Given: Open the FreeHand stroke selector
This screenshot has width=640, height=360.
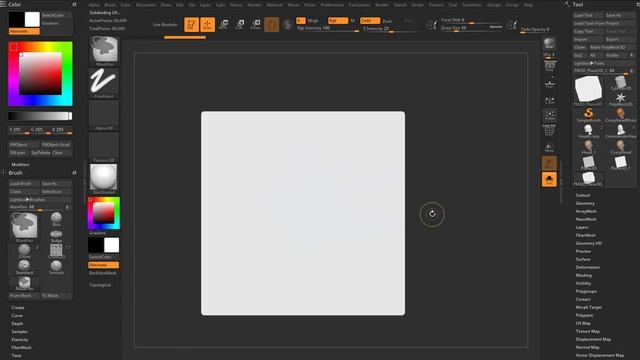Looking at the screenshot, I should (x=104, y=83).
